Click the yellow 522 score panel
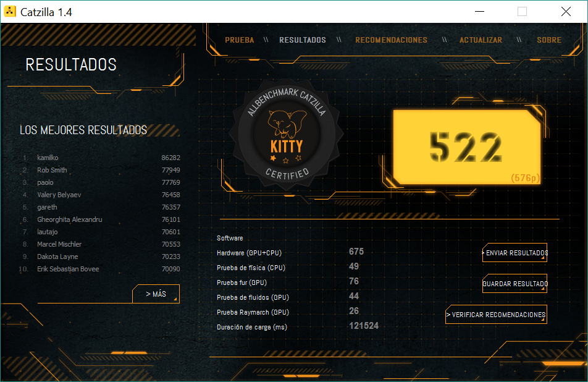588x382 pixels. pyautogui.click(x=467, y=146)
